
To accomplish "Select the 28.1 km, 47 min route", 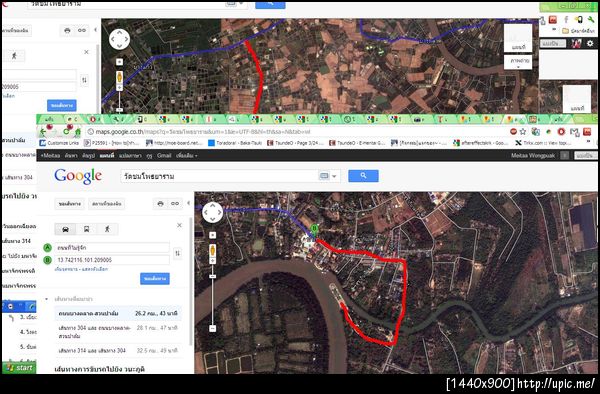I will click(118, 332).
